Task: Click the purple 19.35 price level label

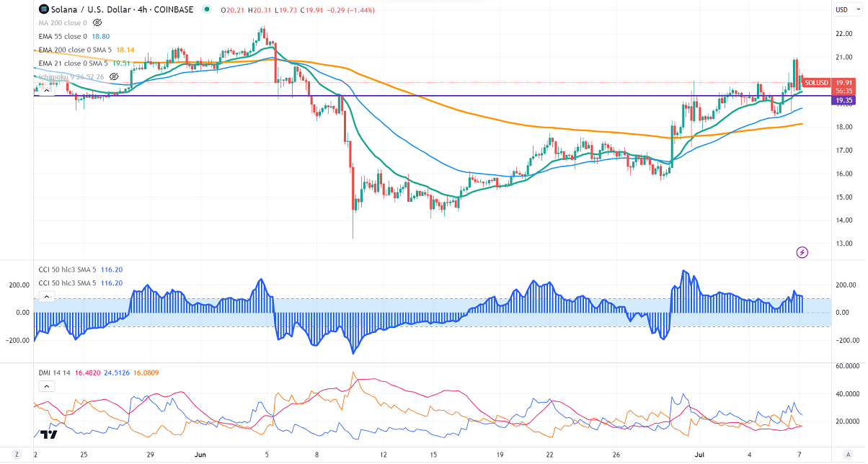Action: tap(844, 101)
